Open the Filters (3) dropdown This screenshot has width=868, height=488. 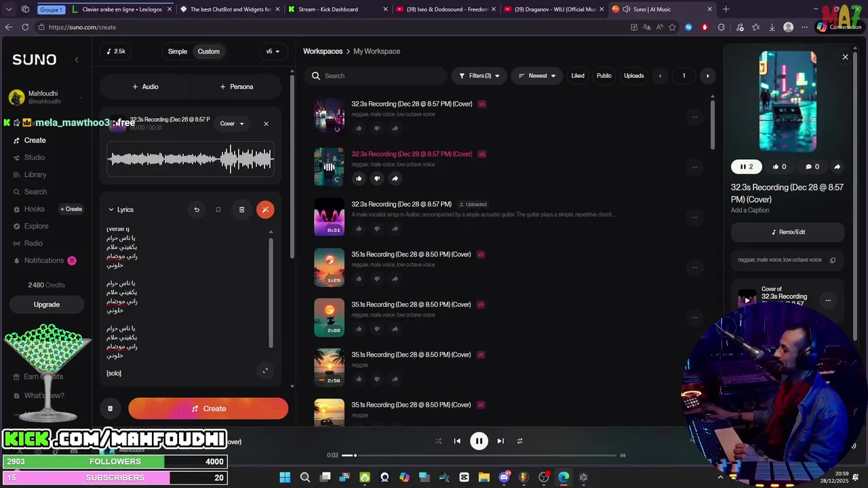pyautogui.click(x=479, y=76)
